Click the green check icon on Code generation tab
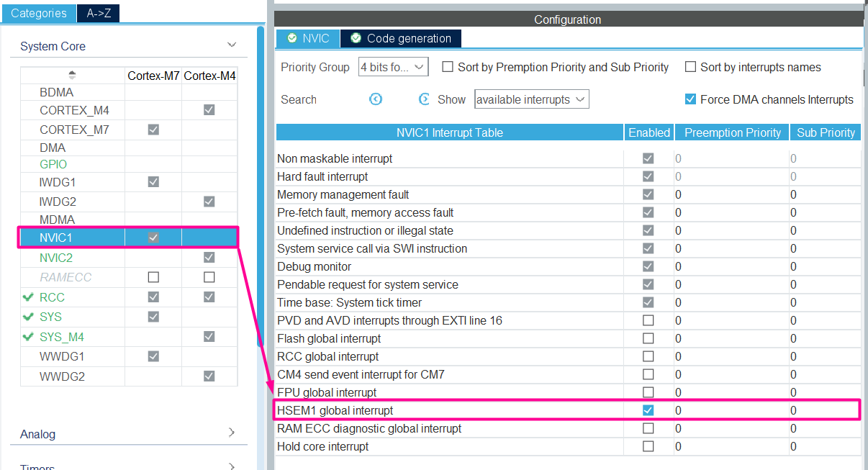Image resolution: width=868 pixels, height=470 pixels. 354,38
